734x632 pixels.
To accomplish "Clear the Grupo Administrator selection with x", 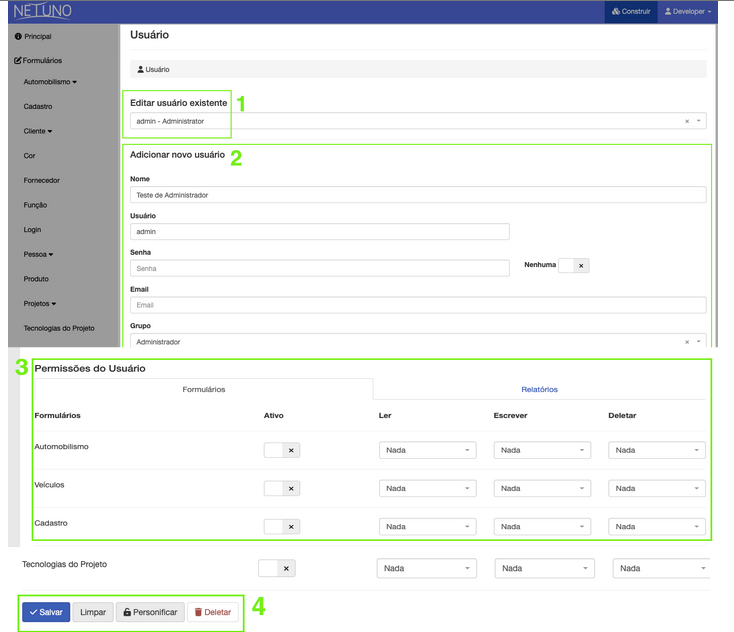I will click(x=687, y=342).
